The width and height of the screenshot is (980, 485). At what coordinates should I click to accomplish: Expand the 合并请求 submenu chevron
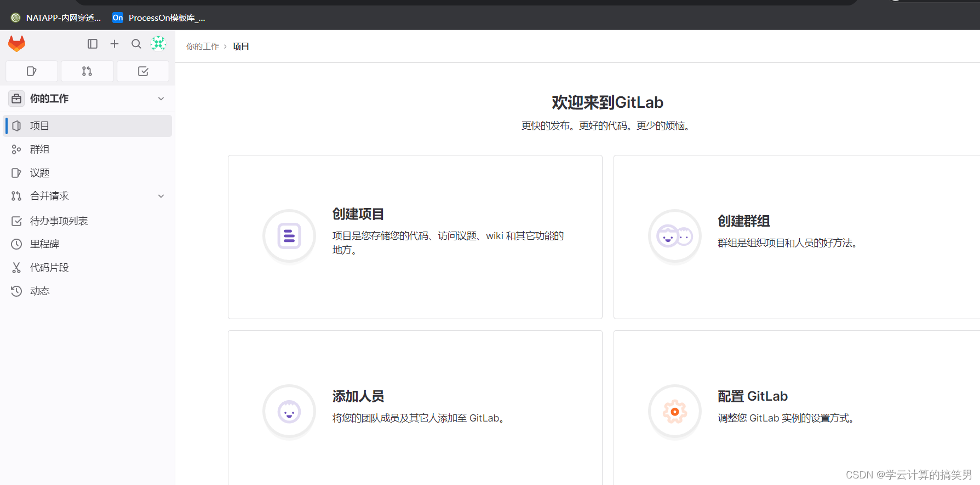(x=161, y=196)
